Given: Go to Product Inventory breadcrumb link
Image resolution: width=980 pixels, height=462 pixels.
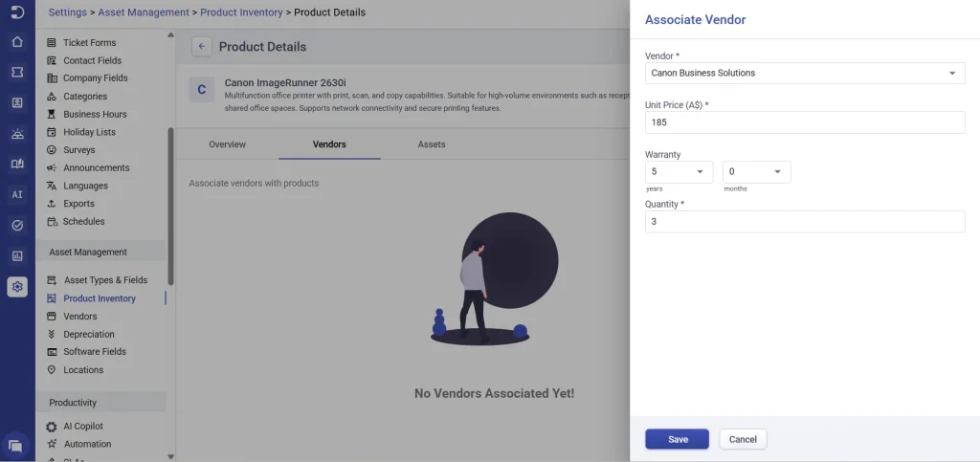Looking at the screenshot, I should pos(241,11).
